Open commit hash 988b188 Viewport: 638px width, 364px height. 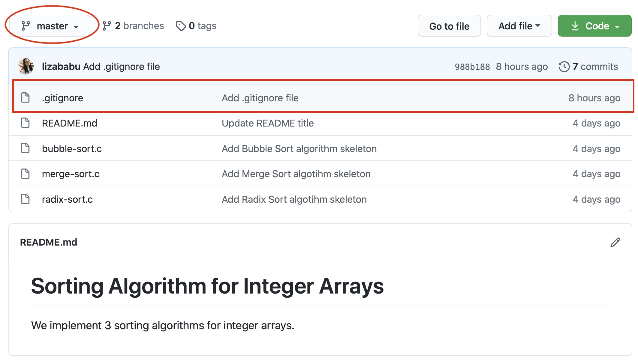pos(472,67)
